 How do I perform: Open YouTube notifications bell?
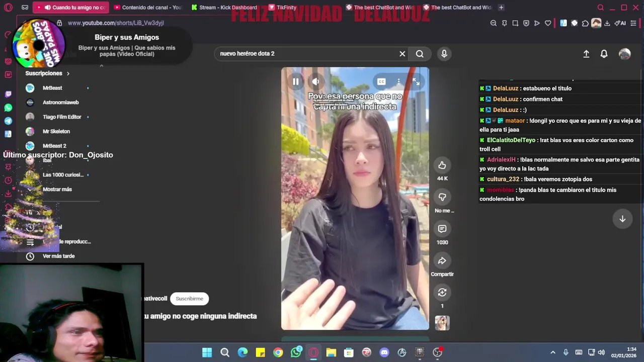point(604,54)
